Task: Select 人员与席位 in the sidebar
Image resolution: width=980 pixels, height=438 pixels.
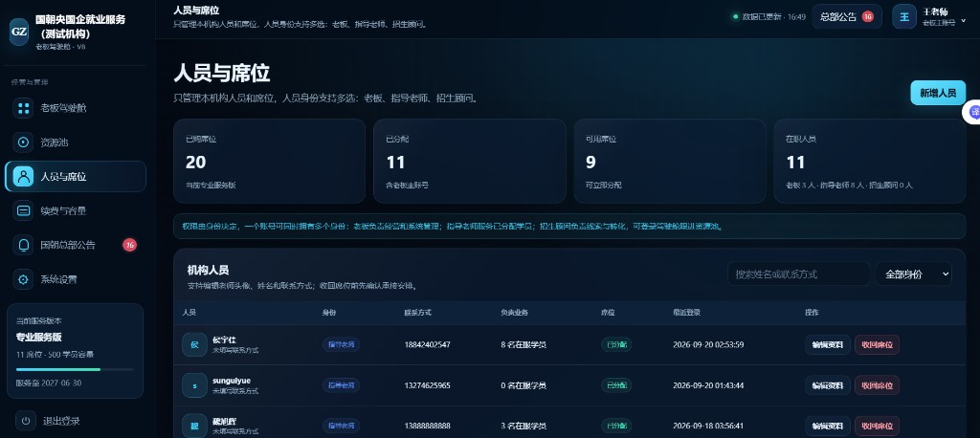Action: [x=76, y=176]
